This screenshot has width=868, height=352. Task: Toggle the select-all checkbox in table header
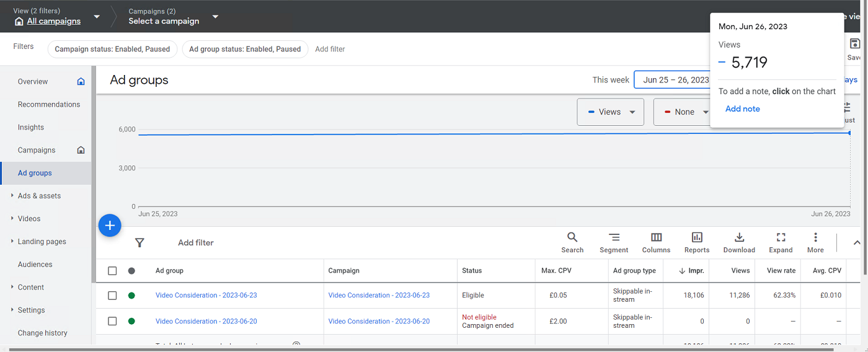pyautogui.click(x=112, y=271)
